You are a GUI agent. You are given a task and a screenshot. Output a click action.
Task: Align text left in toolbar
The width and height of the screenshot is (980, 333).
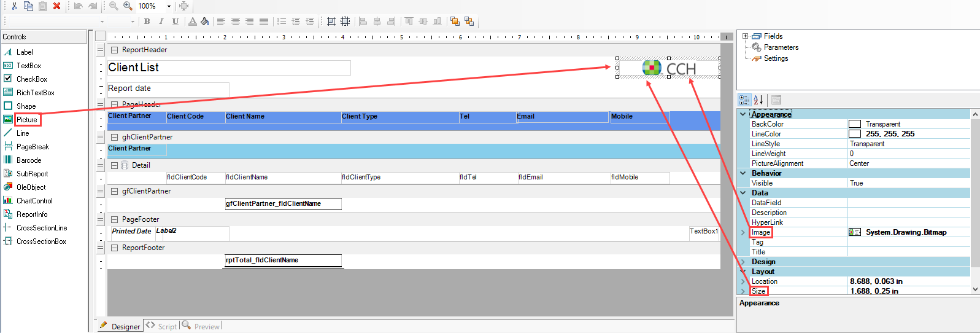pos(221,22)
